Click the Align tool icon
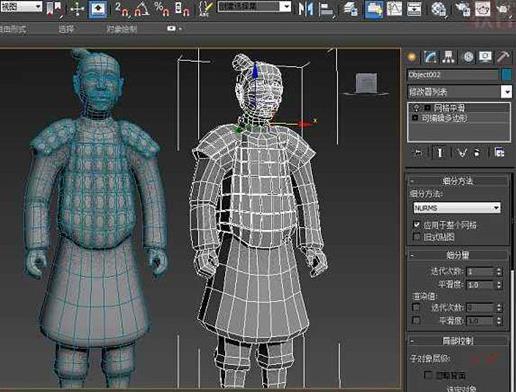 pyautogui.click(x=326, y=9)
